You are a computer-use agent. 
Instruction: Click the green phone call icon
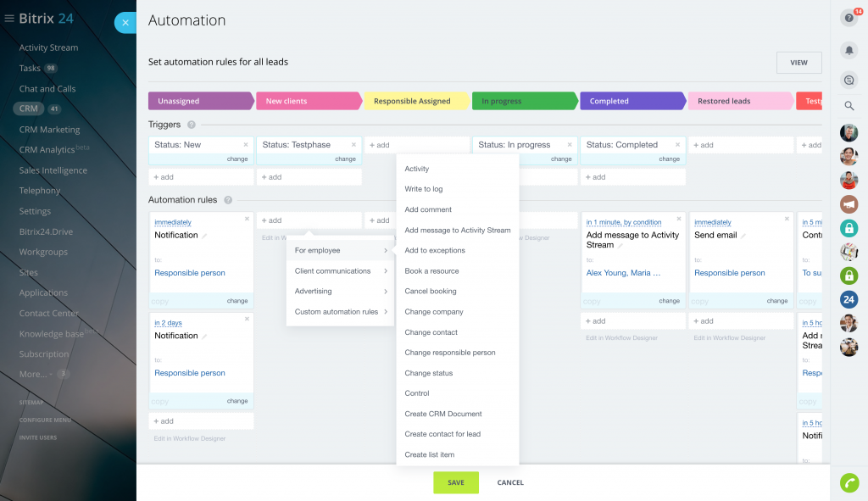(x=849, y=482)
